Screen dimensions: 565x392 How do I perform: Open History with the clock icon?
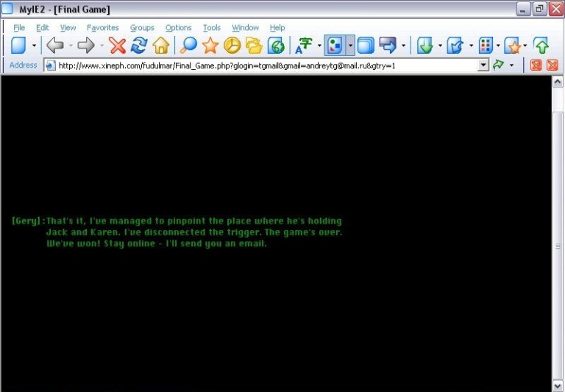232,46
